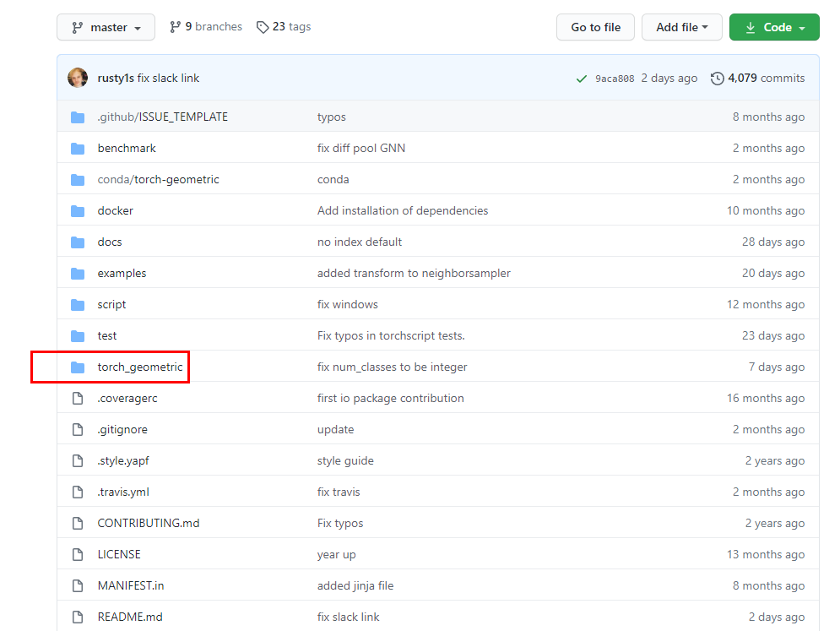Open 'first io package contribution' commit message

(x=391, y=399)
